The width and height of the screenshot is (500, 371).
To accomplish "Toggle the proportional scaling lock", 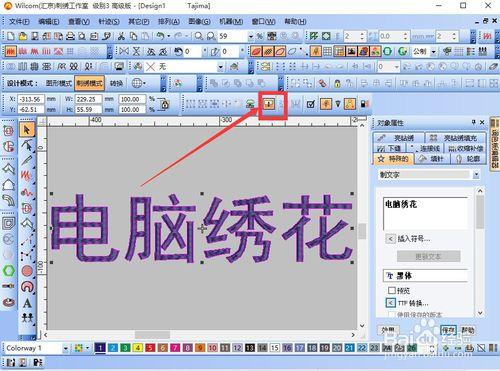I will 165,104.
